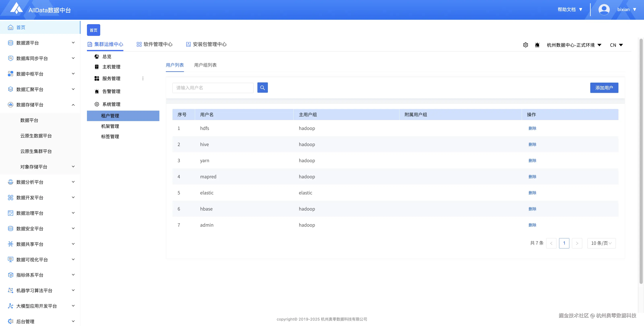
Task: Click the alarm bell icon
Action: click(x=537, y=45)
